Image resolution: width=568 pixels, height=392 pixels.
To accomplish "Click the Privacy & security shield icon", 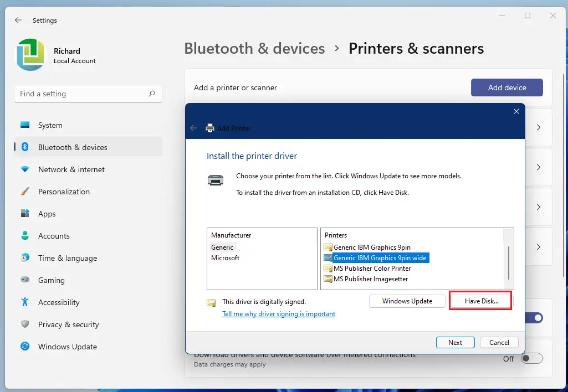I will click(x=25, y=324).
